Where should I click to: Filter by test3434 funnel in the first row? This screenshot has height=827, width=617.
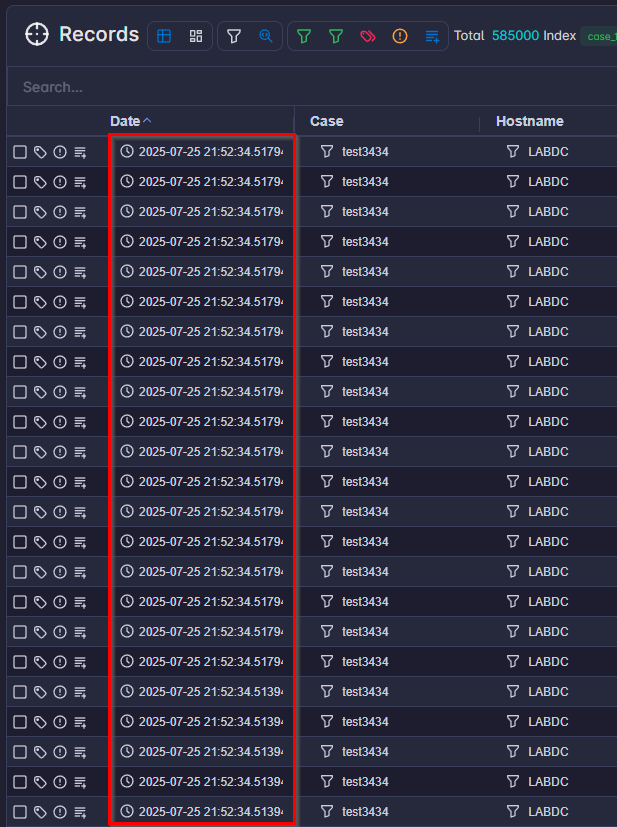pos(327,151)
